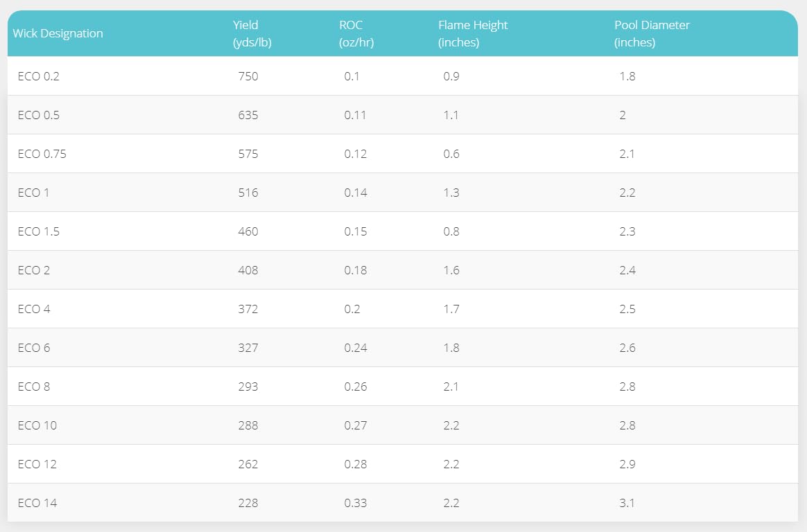Click the Pool Diameter column header
Screen dimensions: 807x532
652,33
